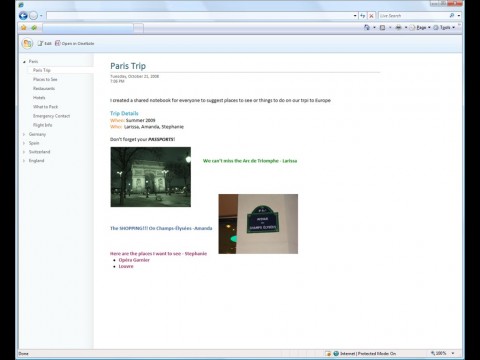Open the What to Pack page
The height and width of the screenshot is (360, 480).
click(x=45, y=107)
